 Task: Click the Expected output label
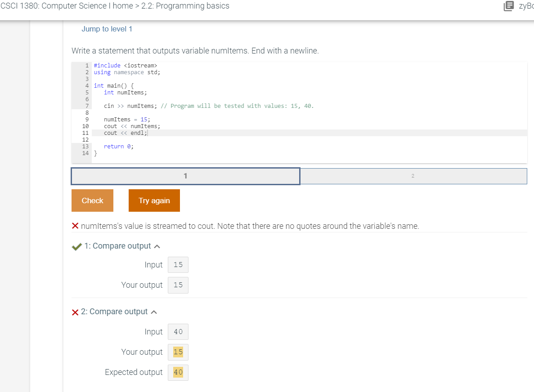click(134, 372)
